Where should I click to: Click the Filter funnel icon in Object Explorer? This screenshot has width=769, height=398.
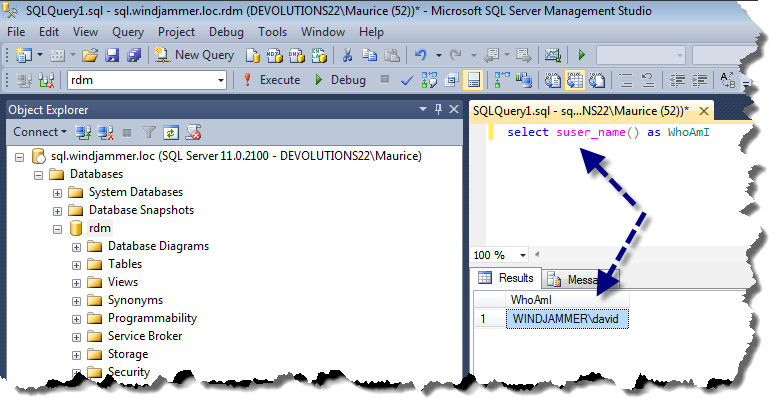(x=149, y=132)
